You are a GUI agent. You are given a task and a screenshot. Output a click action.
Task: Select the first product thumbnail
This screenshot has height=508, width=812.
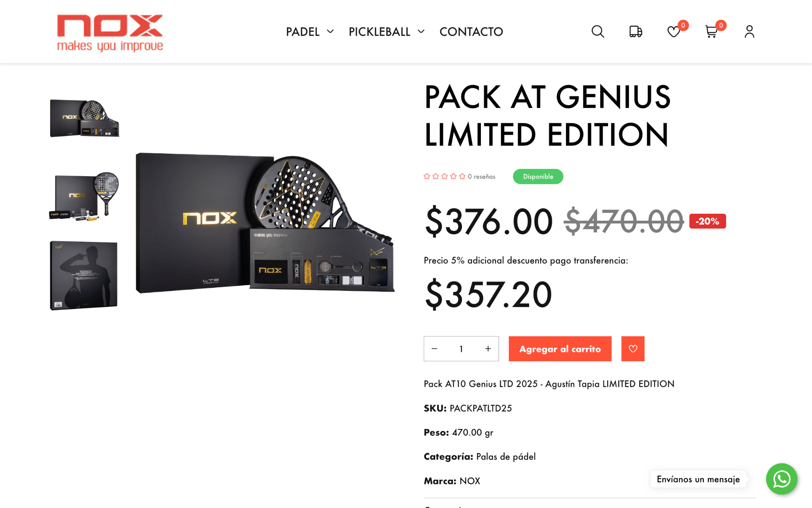coord(84,118)
